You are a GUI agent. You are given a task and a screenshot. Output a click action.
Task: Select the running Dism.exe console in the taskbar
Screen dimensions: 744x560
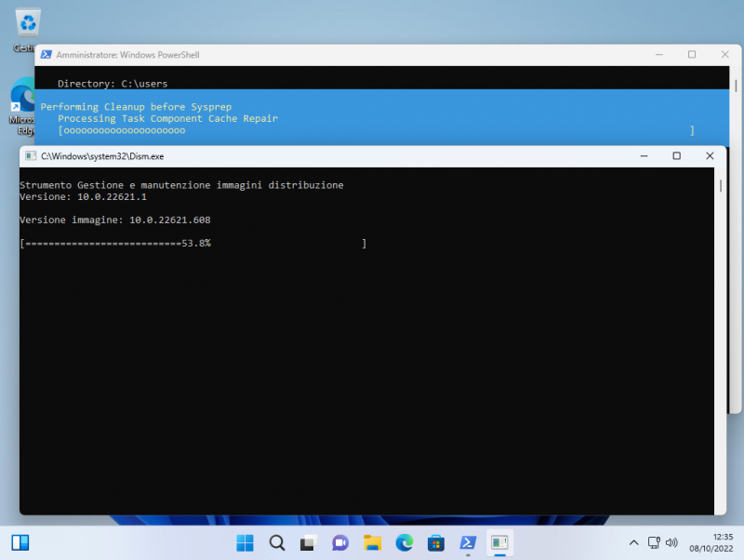[499, 542]
